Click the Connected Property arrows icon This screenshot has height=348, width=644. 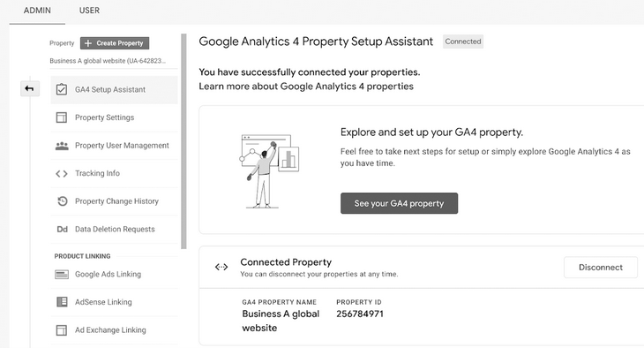pos(221,268)
